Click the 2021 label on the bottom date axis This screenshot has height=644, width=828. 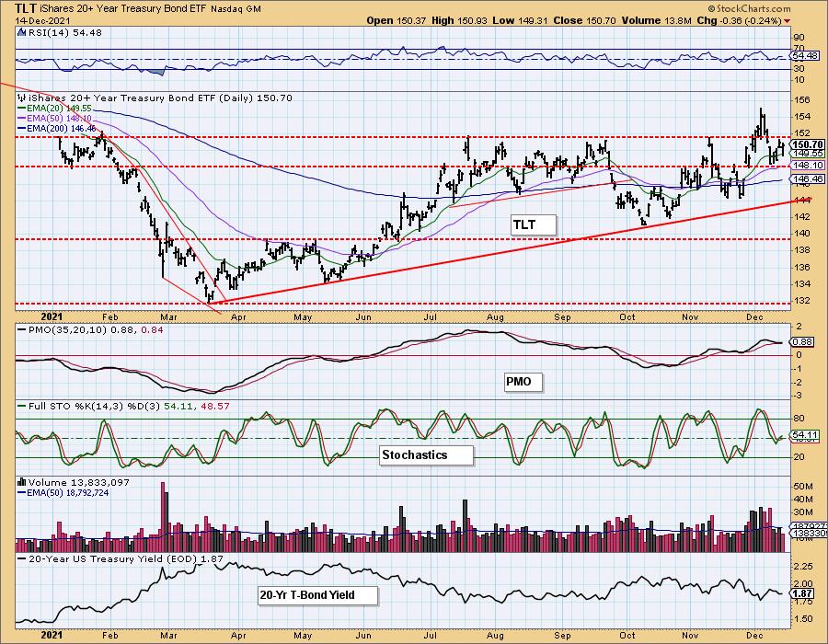(52, 635)
